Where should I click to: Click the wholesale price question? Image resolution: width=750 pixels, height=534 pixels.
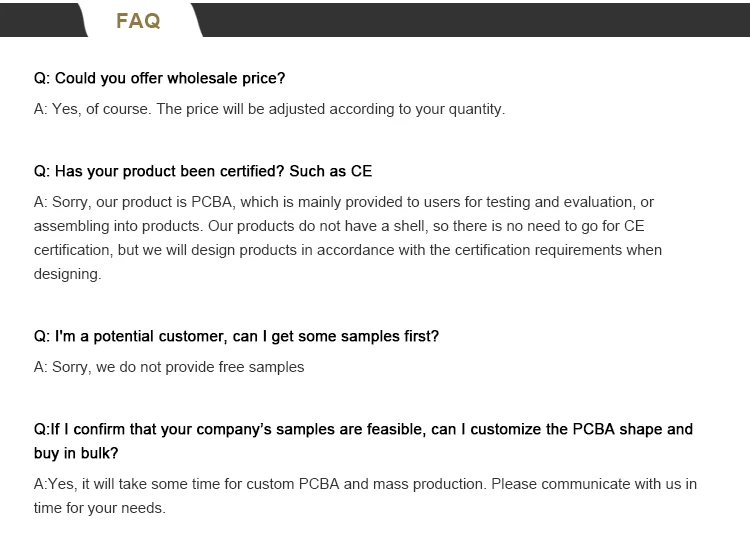click(x=159, y=78)
